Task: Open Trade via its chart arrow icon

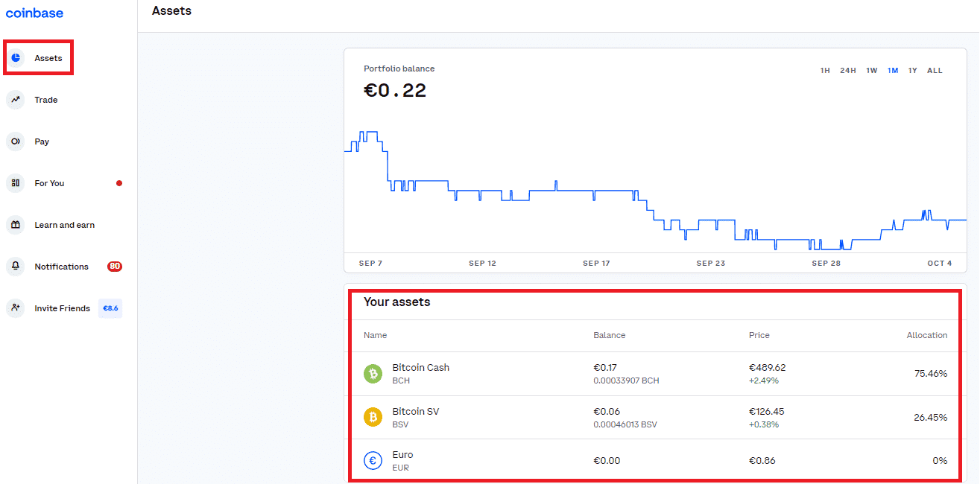Action: point(16,100)
